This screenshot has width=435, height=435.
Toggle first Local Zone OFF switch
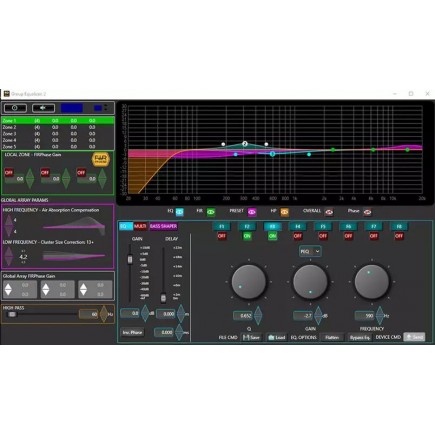9,172
